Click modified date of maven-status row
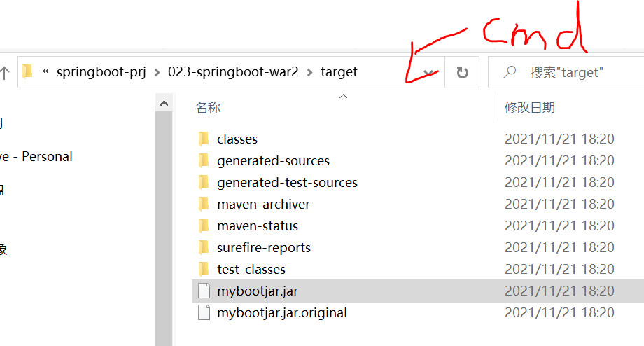Viewport: 644px width, 346px height. (x=559, y=226)
